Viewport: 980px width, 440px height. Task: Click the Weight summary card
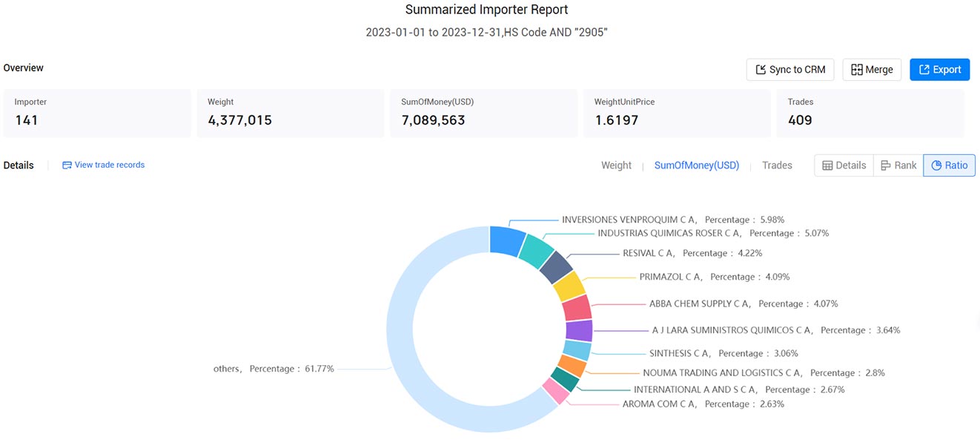[291, 113]
